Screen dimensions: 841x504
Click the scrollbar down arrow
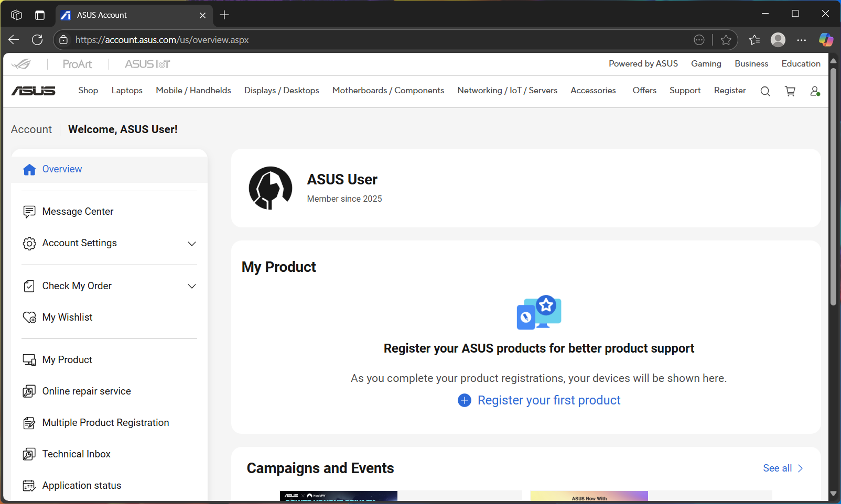[833, 494]
